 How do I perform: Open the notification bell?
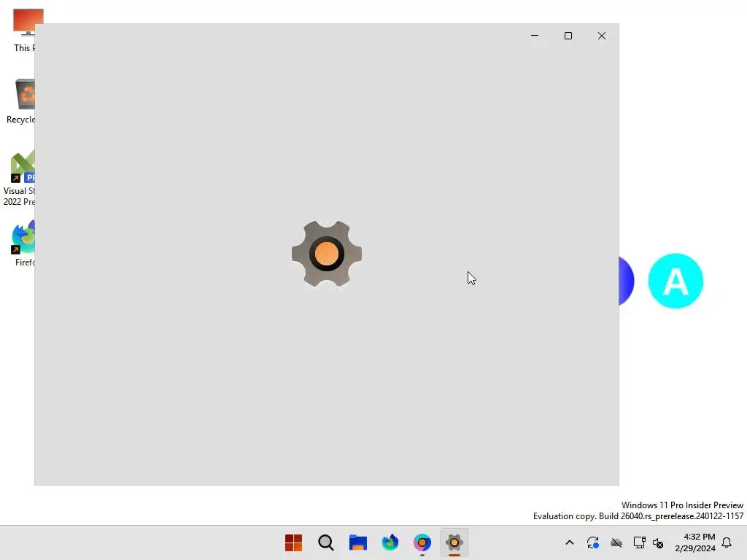727,542
